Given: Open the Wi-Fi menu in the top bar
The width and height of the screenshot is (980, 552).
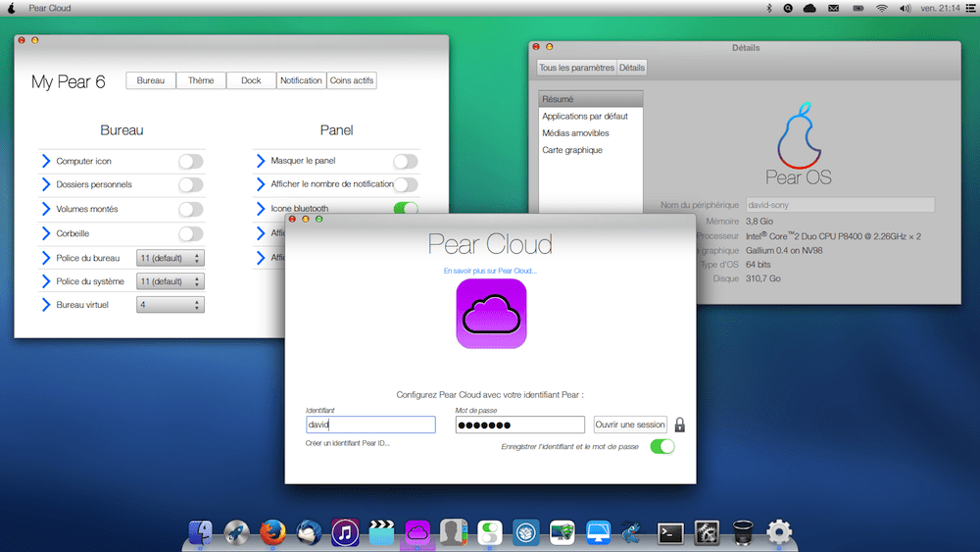Looking at the screenshot, I should coord(882,8).
